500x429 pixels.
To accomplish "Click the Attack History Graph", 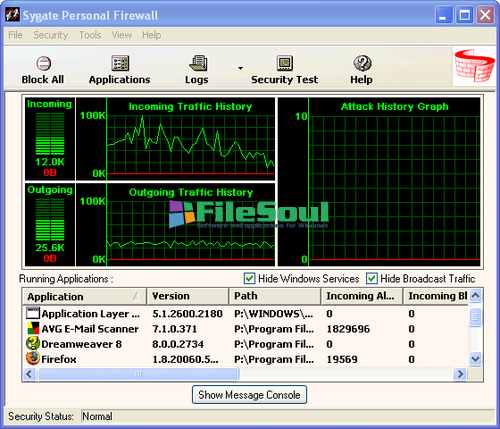I will tap(379, 182).
